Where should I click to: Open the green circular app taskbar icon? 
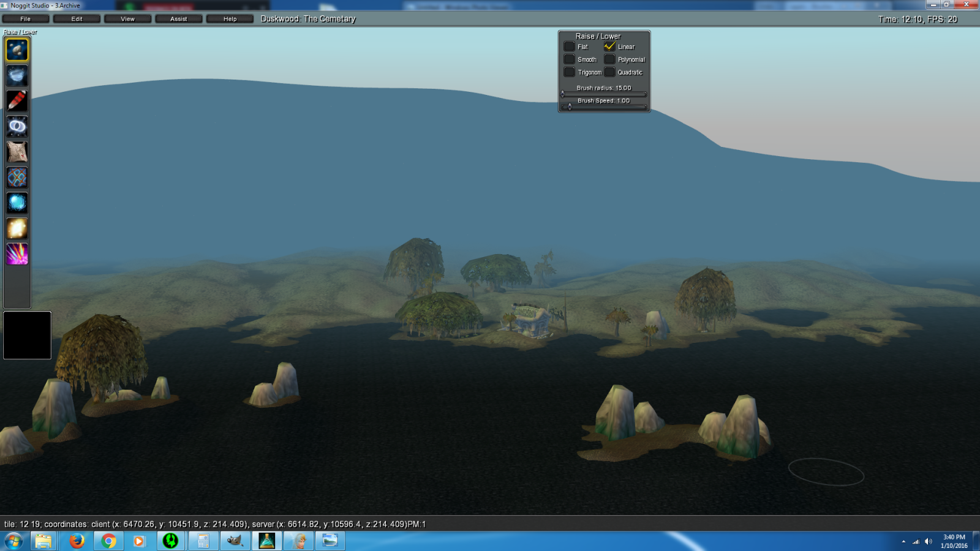[x=171, y=541]
